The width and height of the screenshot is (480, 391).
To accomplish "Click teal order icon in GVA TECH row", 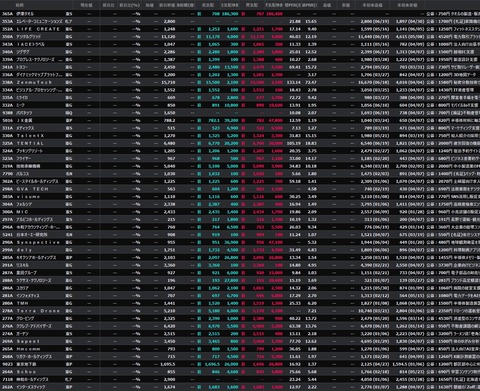I will [x=199, y=189].
